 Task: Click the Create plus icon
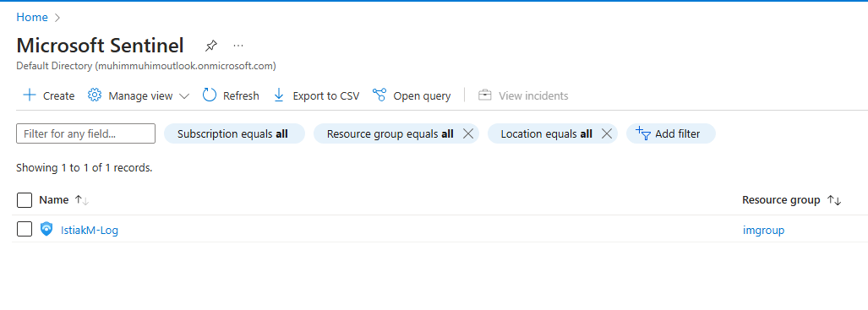coord(30,95)
